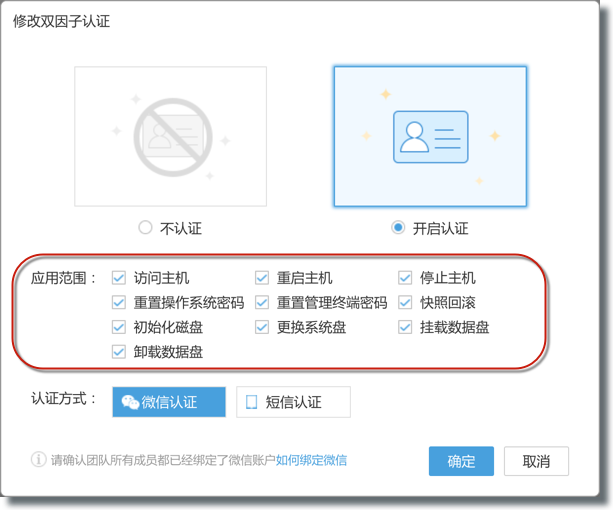Uncheck the 重启主机 checkbox
The width and height of the screenshot is (613, 510).
point(262,278)
